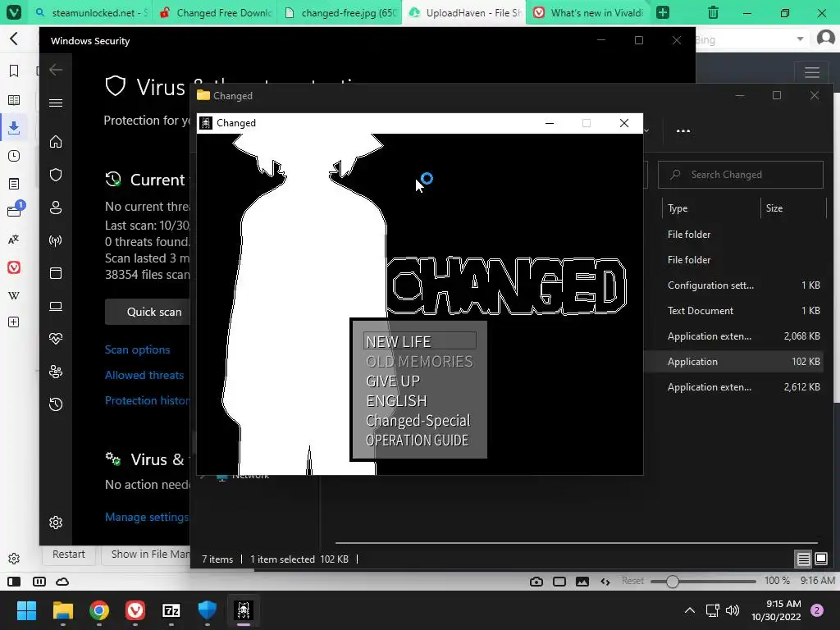Open Windows Start menu
Viewport: 840px width, 630px height.
pos(27,610)
